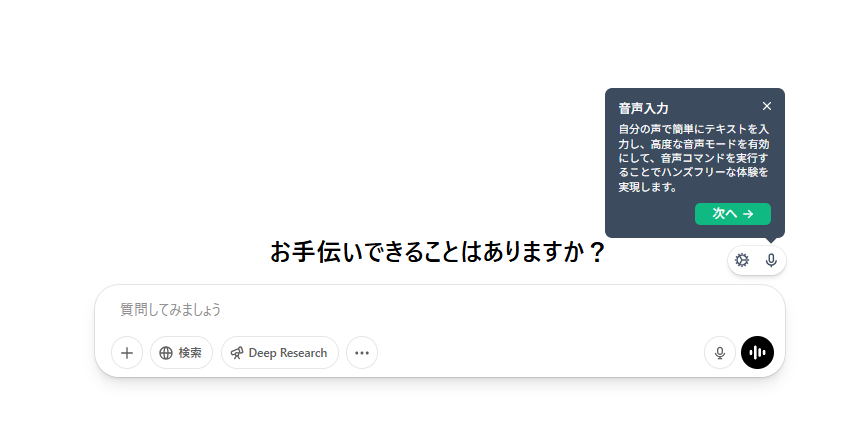Image resolution: width=862 pixels, height=436 pixels.
Task: Close the 音声入力 tooltip
Action: coord(767,106)
